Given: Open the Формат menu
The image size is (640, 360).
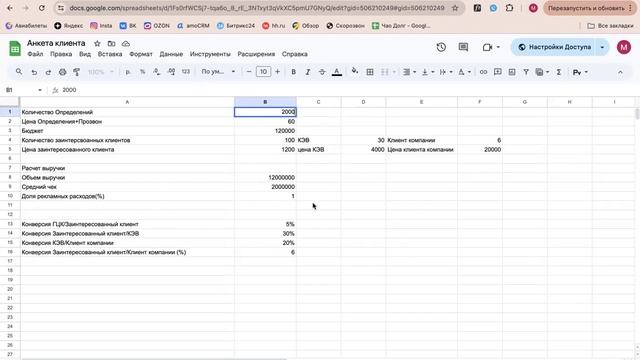Looking at the screenshot, I should 141,54.
